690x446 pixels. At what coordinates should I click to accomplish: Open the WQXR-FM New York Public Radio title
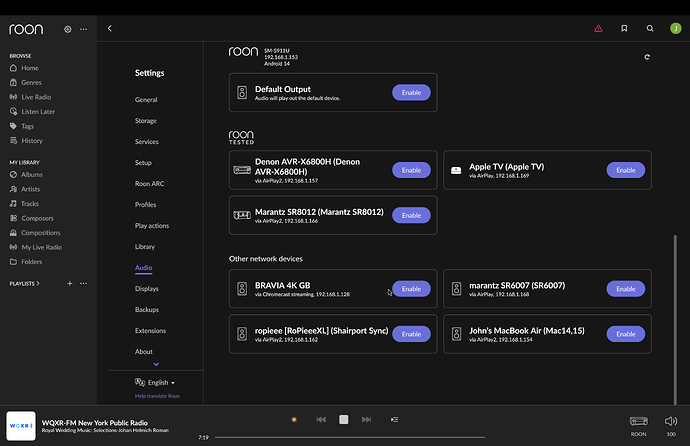[95, 423]
